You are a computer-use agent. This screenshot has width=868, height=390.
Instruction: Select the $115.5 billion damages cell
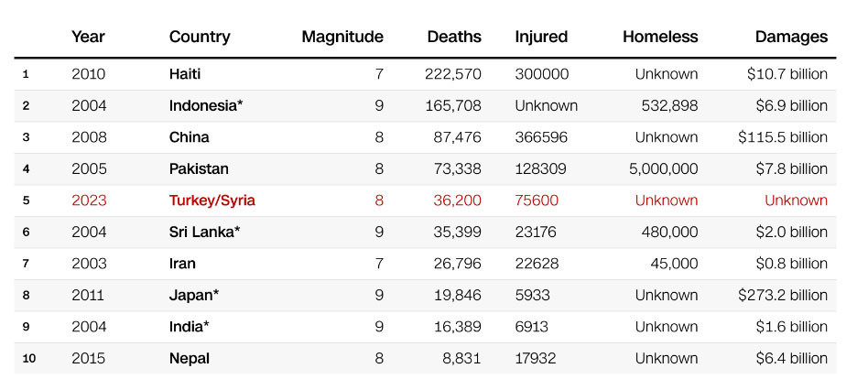783,137
